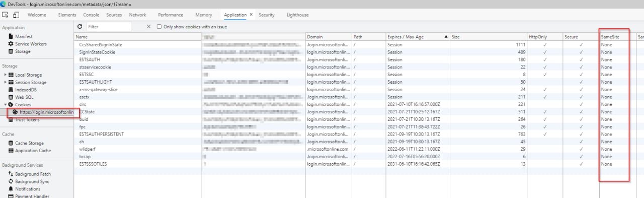Toggle the device emulation icon
Image resolution: width=644 pixels, height=198 pixels.
tap(16, 15)
